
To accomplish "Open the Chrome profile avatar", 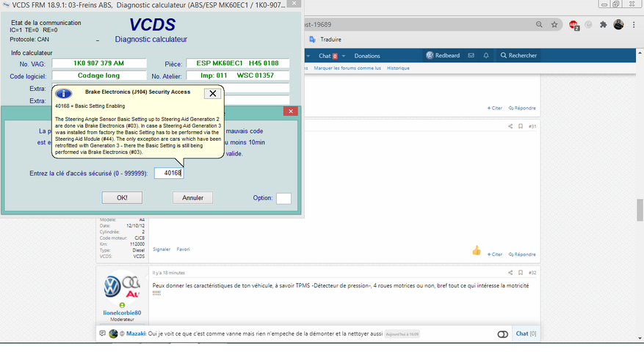I will [618, 25].
